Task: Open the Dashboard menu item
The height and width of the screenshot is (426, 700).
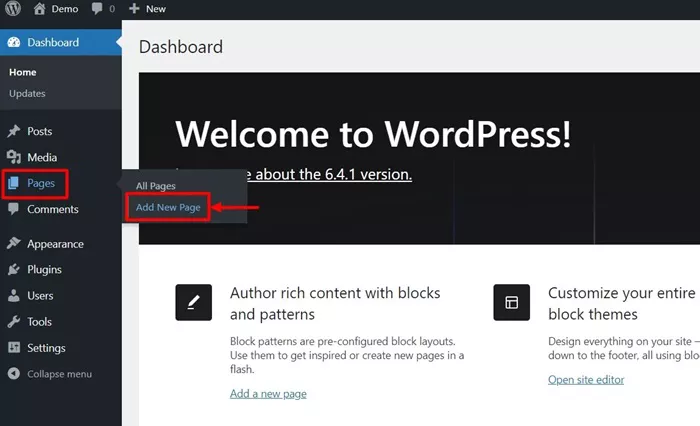Action: (x=61, y=42)
